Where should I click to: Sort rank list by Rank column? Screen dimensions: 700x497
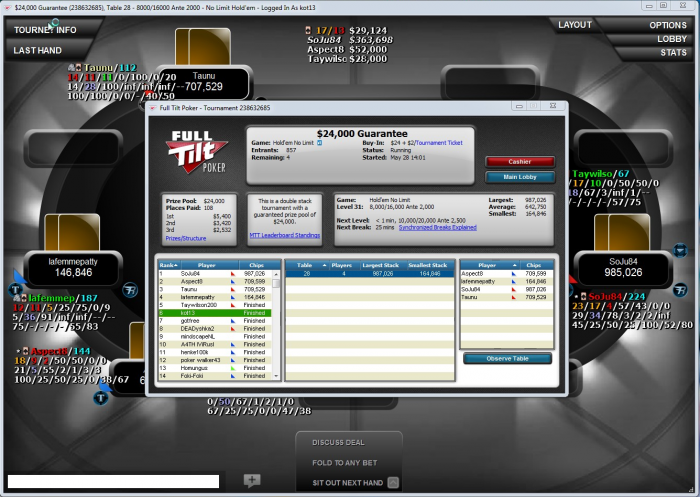tap(169, 265)
